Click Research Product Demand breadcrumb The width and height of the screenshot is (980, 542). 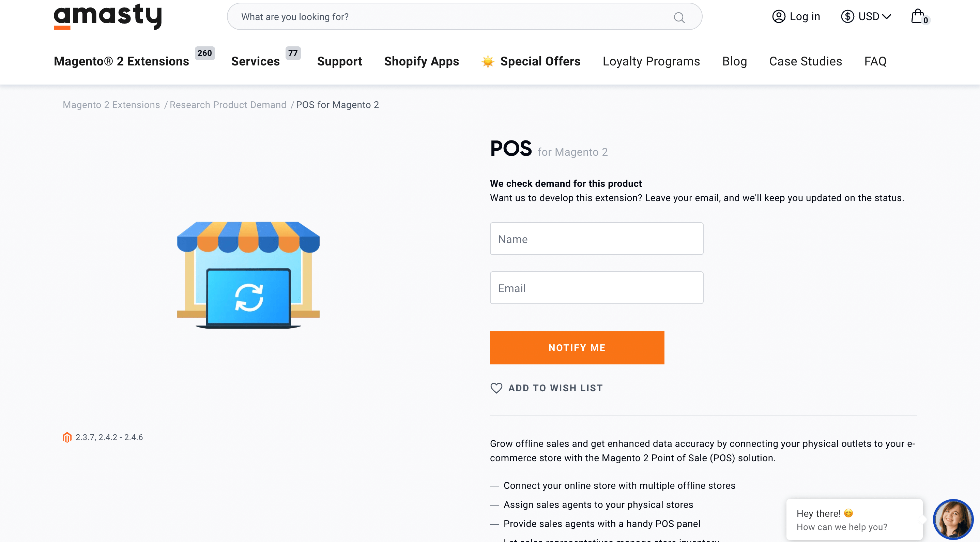pyautogui.click(x=228, y=105)
